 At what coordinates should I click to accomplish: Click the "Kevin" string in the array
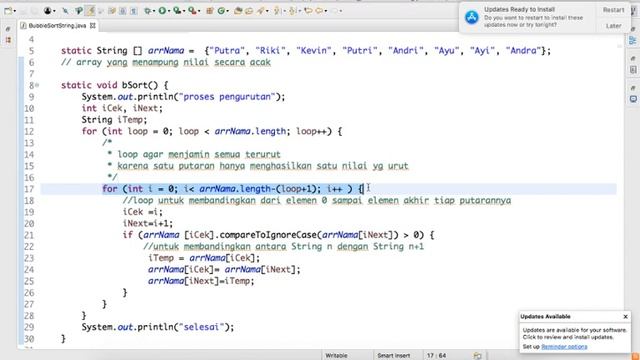click(x=314, y=51)
